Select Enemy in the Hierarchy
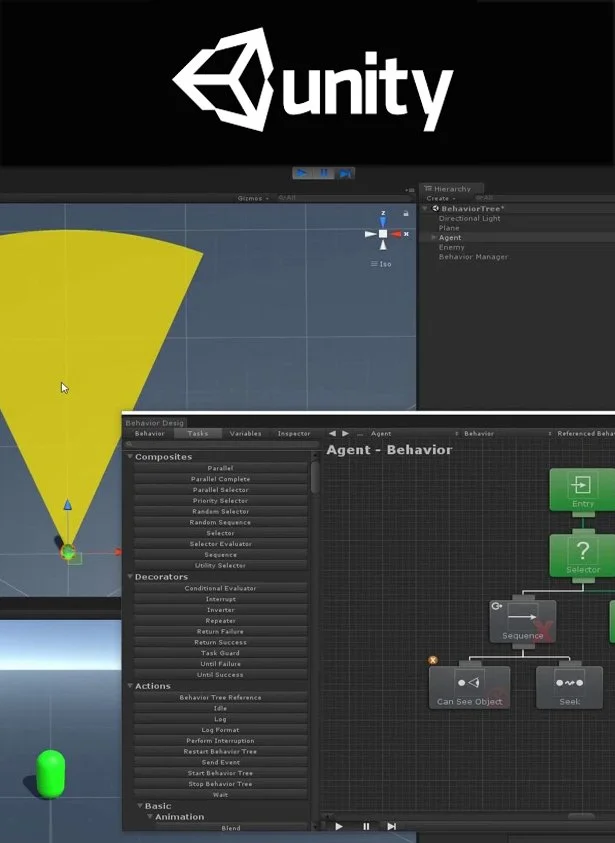 click(x=452, y=247)
